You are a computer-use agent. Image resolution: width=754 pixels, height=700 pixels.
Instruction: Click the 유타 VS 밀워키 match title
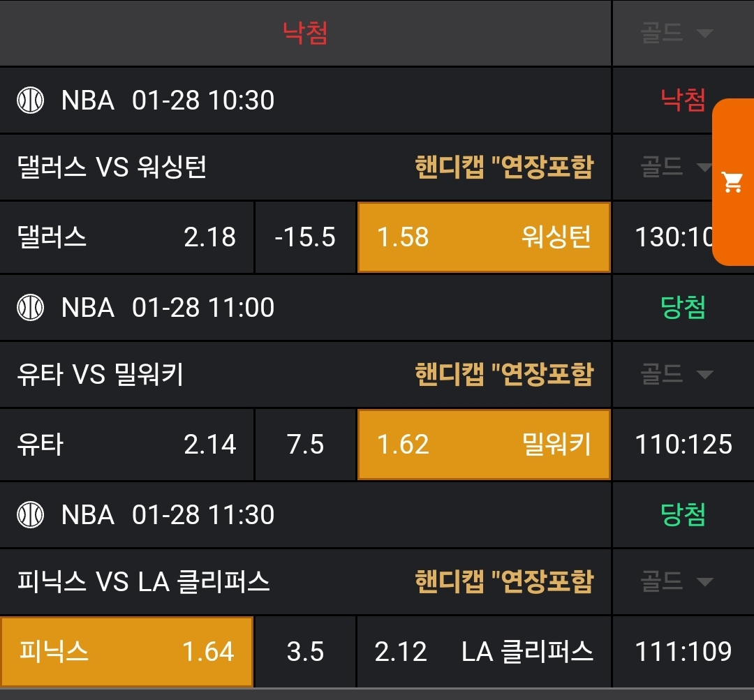point(100,374)
